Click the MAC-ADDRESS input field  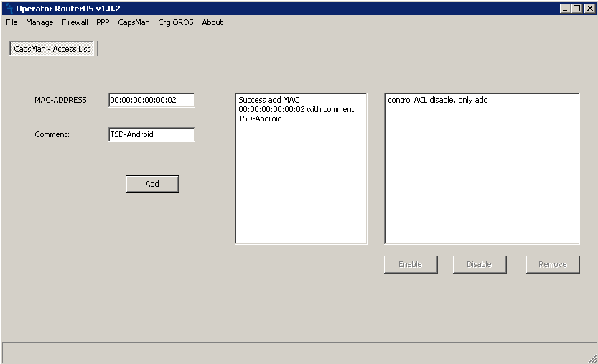click(x=151, y=100)
